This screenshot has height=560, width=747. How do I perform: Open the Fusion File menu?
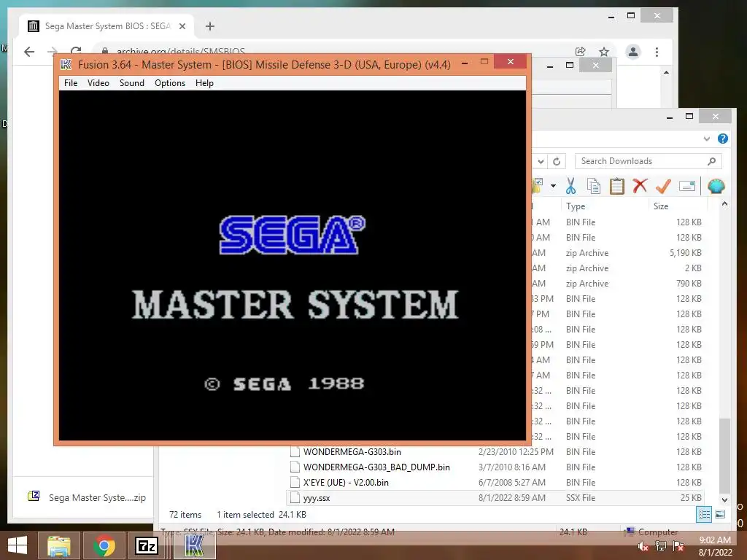pos(71,83)
